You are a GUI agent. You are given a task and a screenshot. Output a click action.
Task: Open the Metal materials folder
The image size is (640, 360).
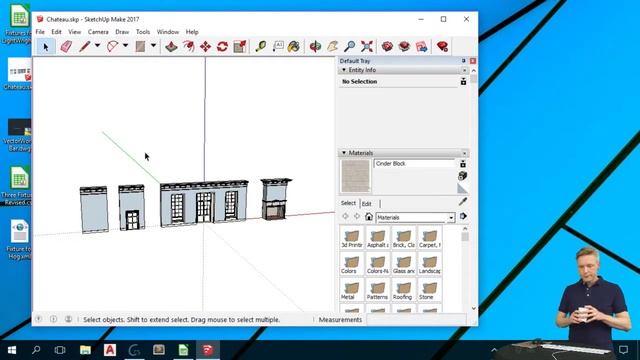[x=352, y=291]
